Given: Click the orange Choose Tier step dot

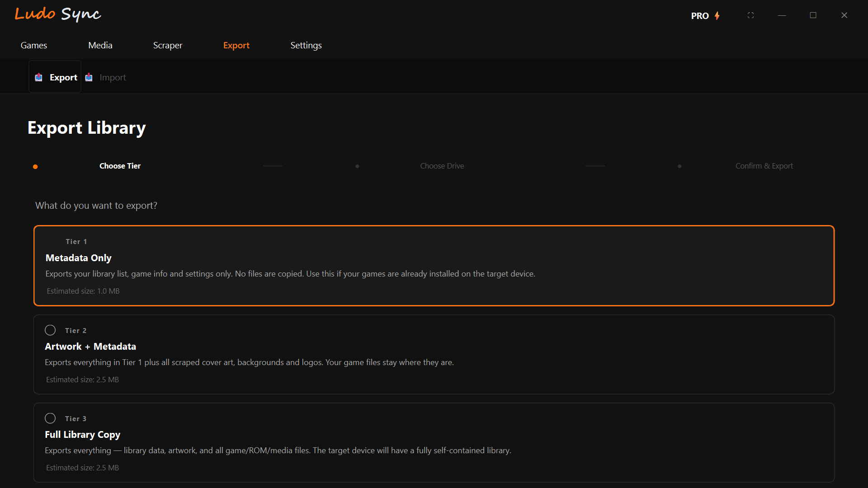Looking at the screenshot, I should (x=35, y=167).
